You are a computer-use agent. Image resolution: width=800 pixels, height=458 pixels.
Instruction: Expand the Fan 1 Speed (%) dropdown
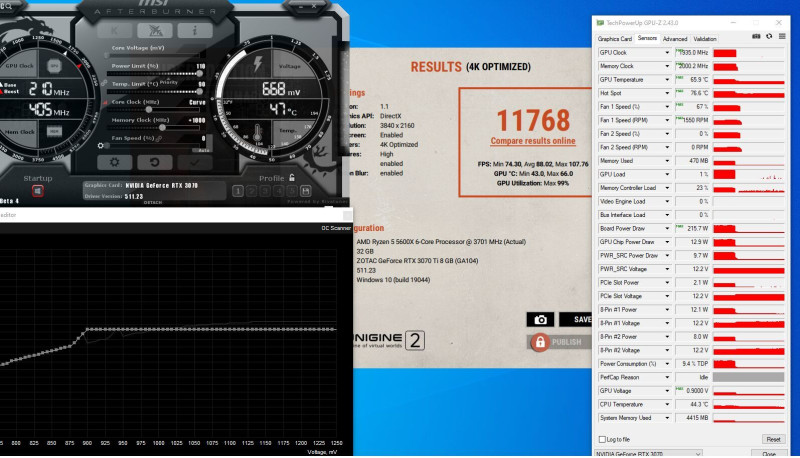click(667, 107)
